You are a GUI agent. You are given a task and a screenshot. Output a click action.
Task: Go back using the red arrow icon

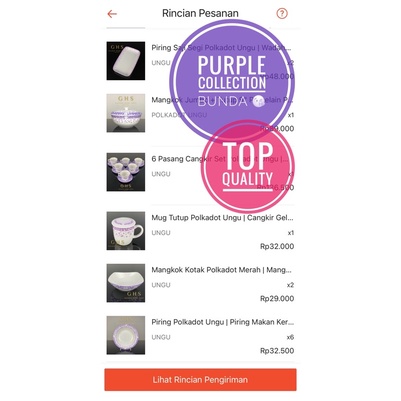(112, 14)
